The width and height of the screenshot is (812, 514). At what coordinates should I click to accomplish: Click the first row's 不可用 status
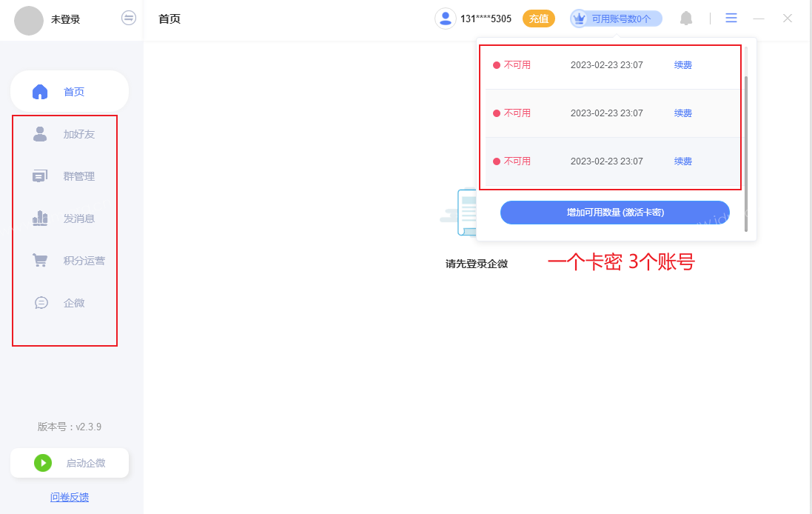click(511, 64)
